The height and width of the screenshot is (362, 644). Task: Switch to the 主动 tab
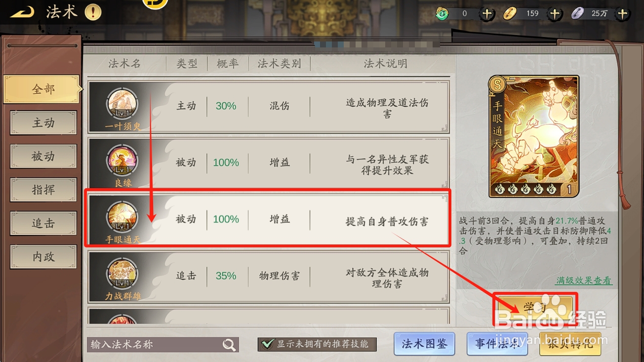coord(43,123)
